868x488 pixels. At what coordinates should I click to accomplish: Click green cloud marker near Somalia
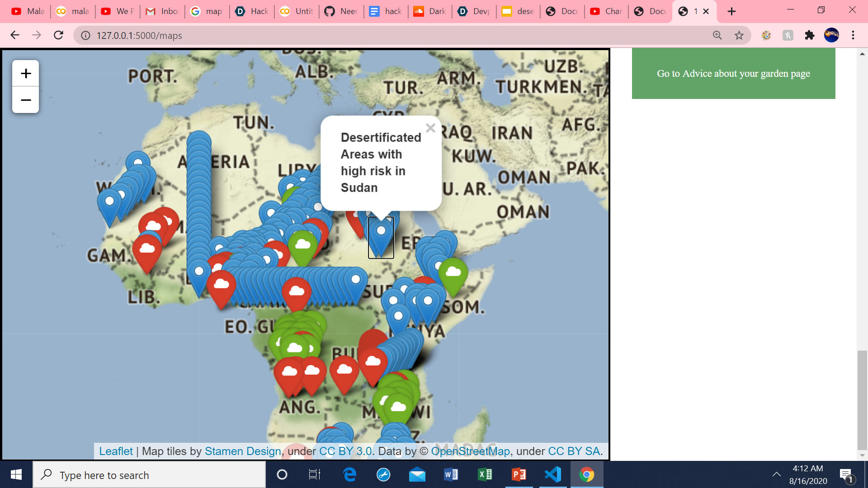click(x=453, y=274)
